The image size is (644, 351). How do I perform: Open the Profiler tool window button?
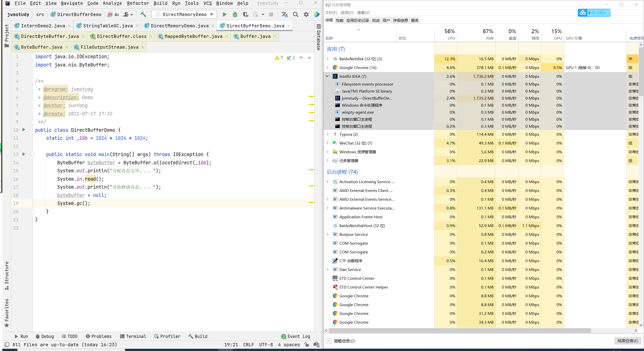click(167, 336)
